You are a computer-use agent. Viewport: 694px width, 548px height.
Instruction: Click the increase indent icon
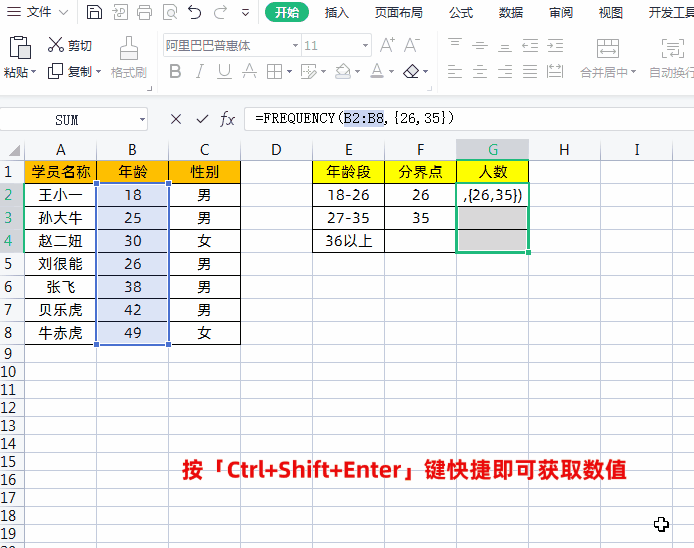[x=555, y=45]
